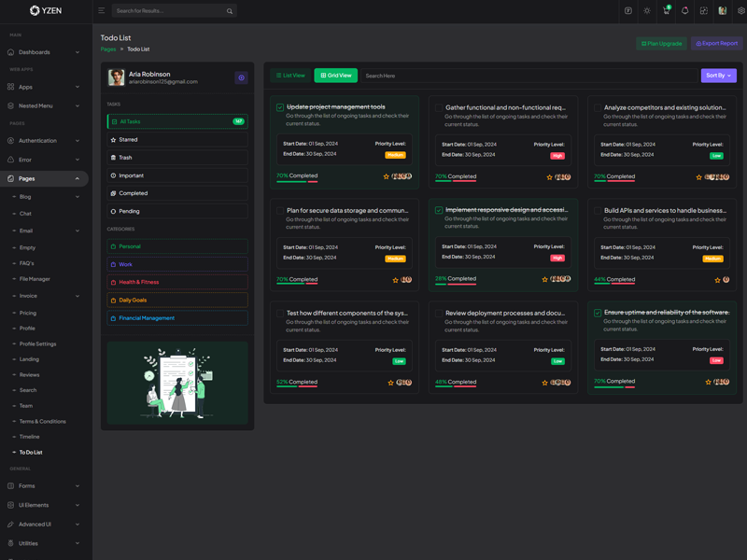Open the Sort By dropdown
747x560 pixels.
pos(718,76)
